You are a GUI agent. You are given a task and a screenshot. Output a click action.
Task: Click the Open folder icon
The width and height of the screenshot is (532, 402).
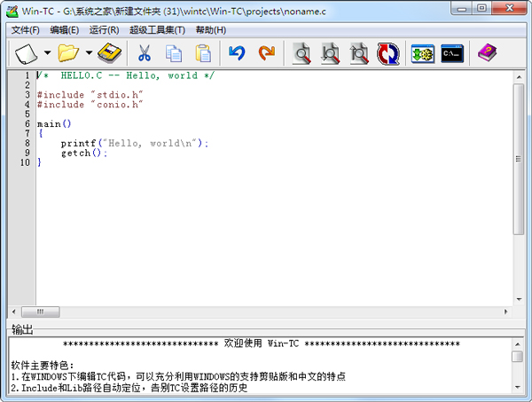[69, 53]
